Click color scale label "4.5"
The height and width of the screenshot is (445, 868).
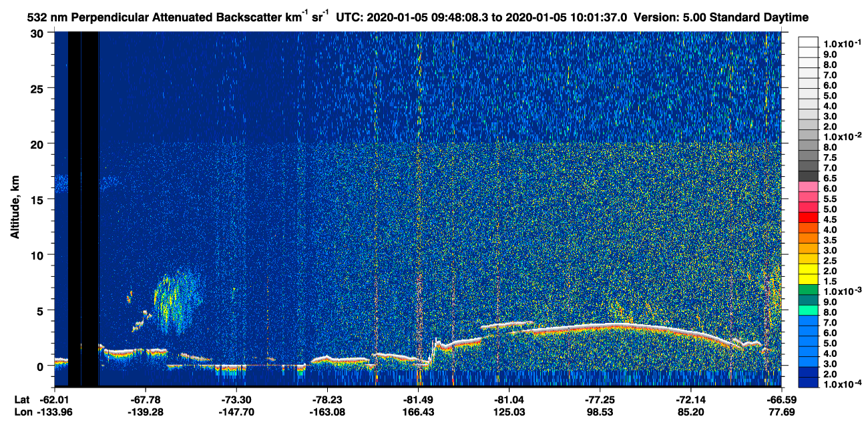[x=831, y=219]
